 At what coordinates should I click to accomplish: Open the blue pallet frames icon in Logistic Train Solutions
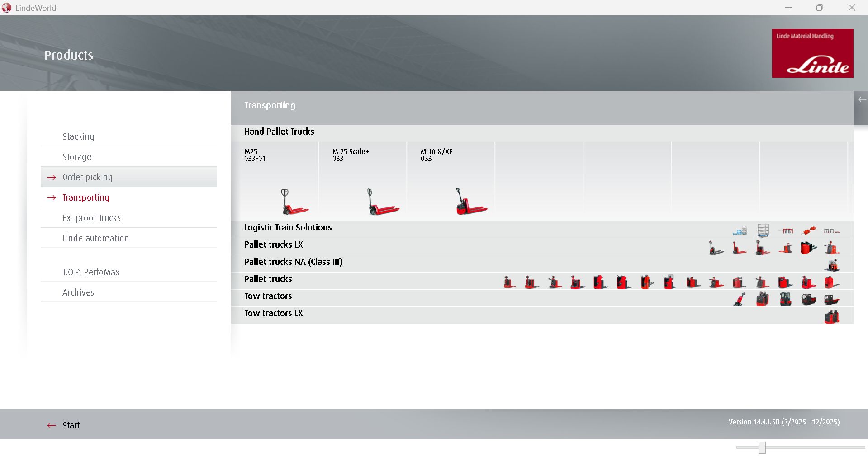(740, 231)
